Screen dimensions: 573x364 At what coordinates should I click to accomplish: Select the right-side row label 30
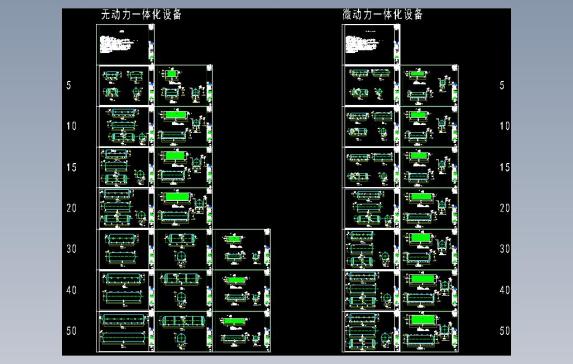(x=505, y=249)
